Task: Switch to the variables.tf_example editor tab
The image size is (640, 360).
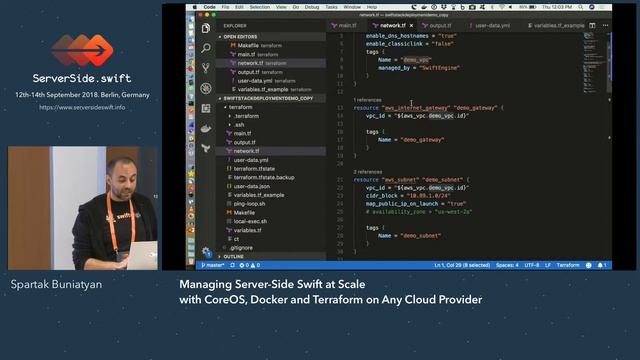Action: coord(556,25)
